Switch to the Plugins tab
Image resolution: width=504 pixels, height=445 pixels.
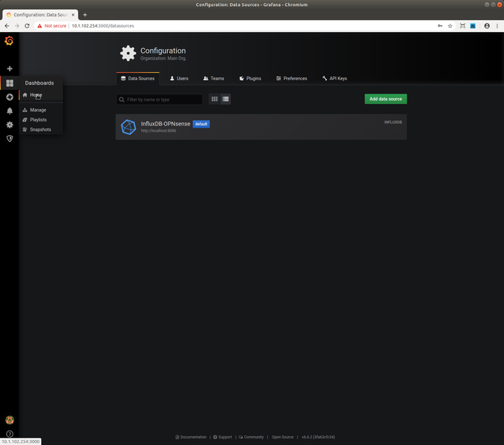[x=250, y=79]
